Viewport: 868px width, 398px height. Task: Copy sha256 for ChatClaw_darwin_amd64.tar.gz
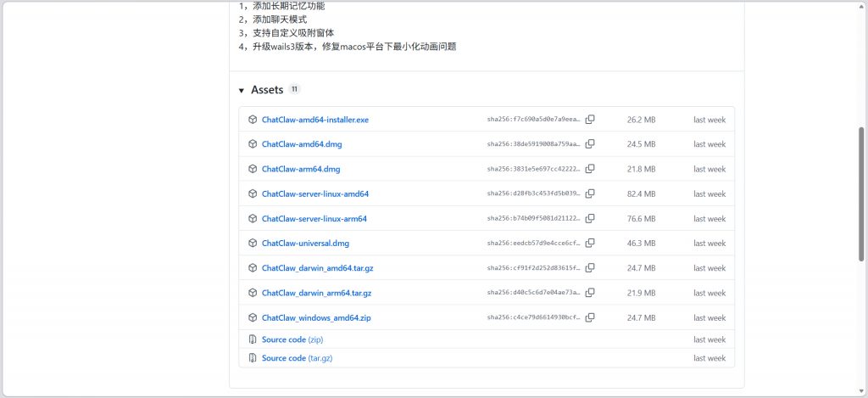point(590,267)
